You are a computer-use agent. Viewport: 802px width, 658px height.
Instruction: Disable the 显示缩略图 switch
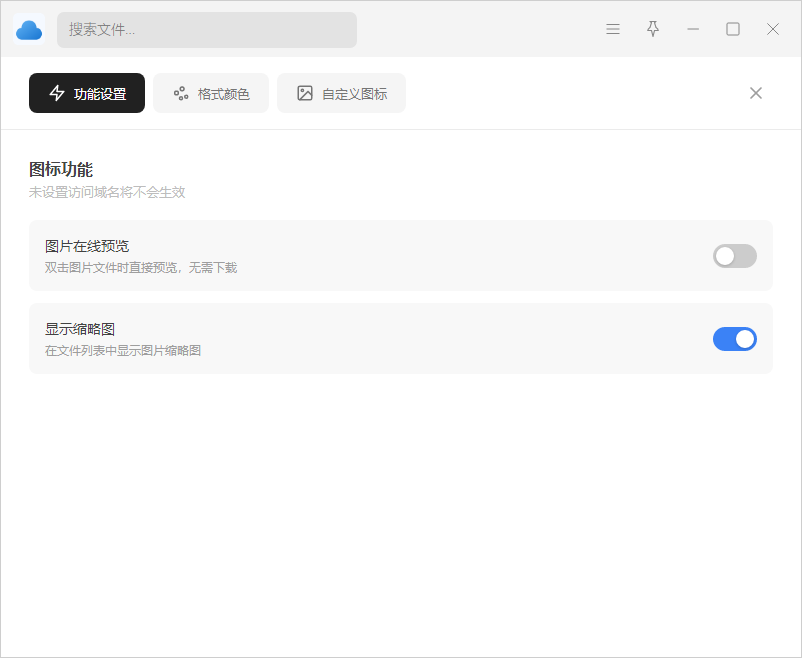[734, 339]
